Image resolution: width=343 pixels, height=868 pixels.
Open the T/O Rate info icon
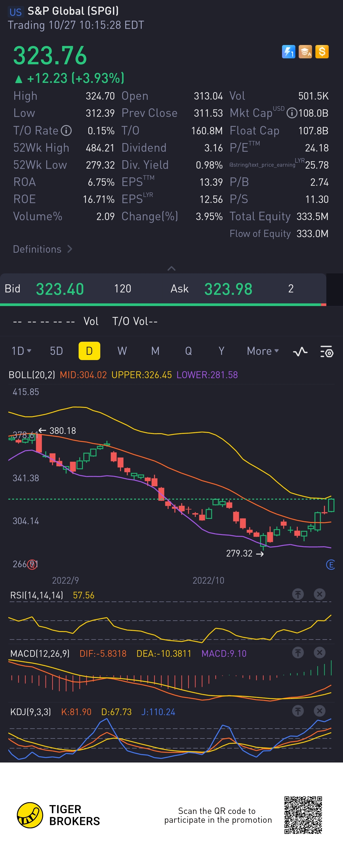[66, 130]
